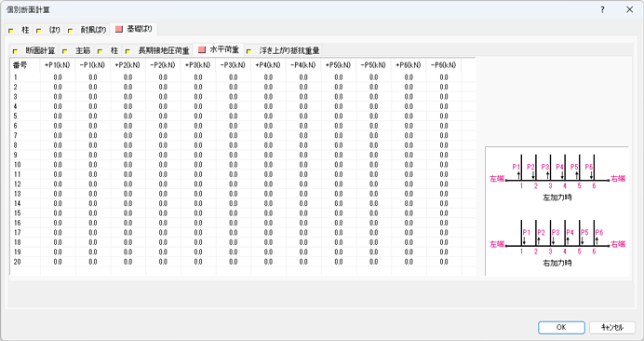644x341 pixels.
Task: Open the 長期接地圧荷重 sub-tab
Action: (x=158, y=50)
